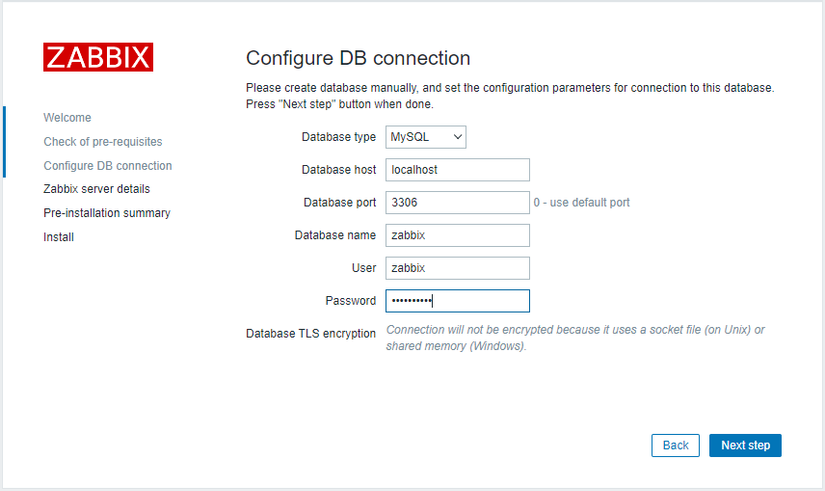825x491 pixels.
Task: Click the Database host input field
Action: tap(457, 170)
